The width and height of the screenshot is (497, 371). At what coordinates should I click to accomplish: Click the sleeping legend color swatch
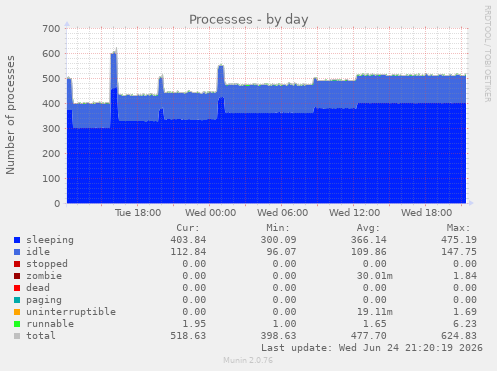[17, 240]
